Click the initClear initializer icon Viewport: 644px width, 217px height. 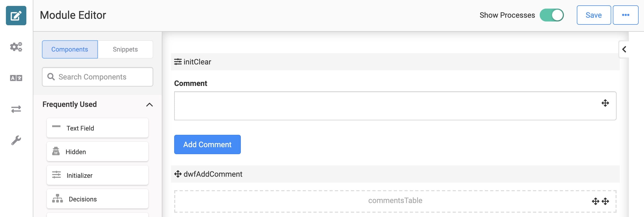(178, 62)
